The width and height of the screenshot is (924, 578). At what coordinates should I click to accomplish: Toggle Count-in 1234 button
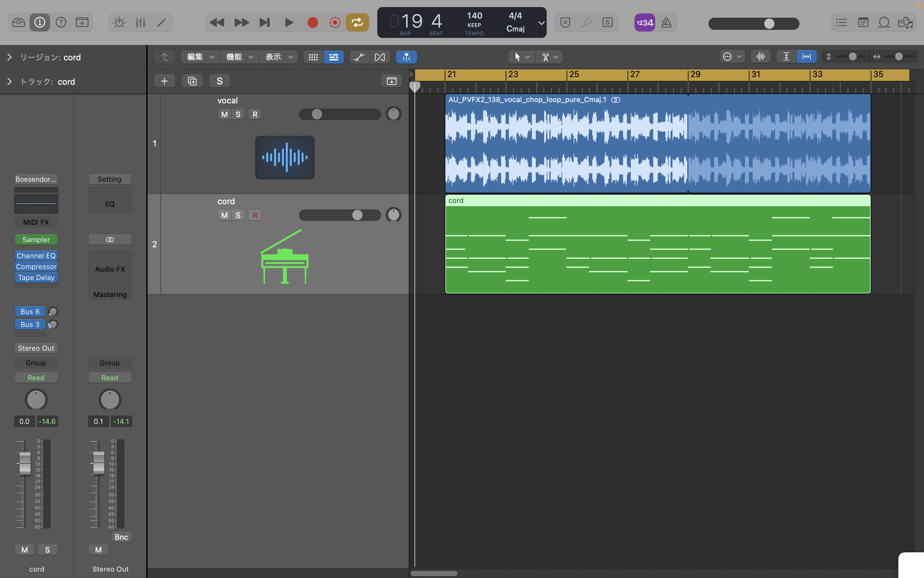pyautogui.click(x=645, y=22)
